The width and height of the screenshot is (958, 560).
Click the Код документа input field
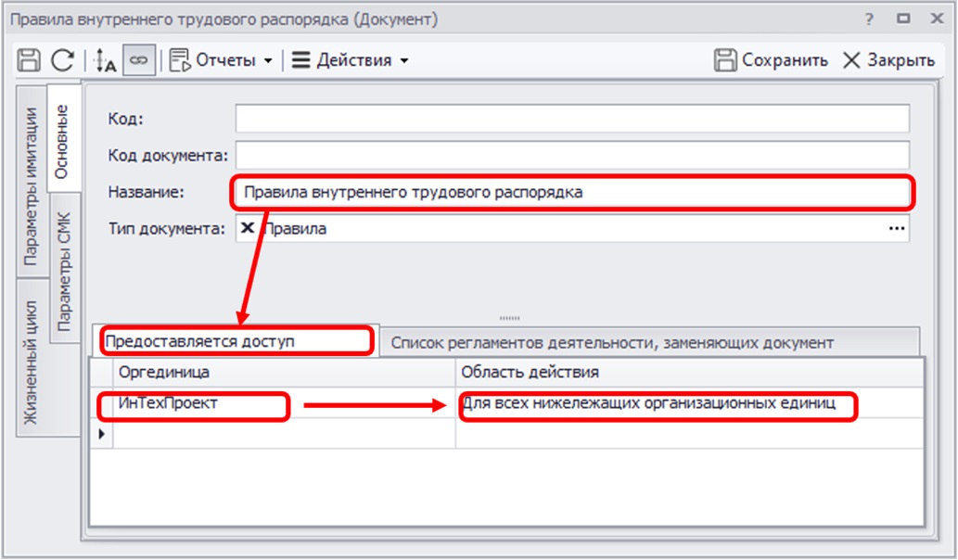pyautogui.click(x=571, y=155)
